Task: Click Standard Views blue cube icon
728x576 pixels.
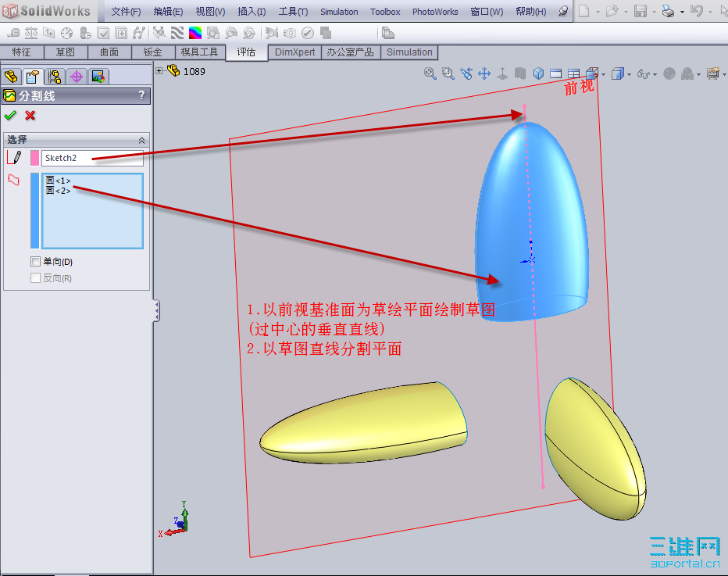Action: click(538, 73)
